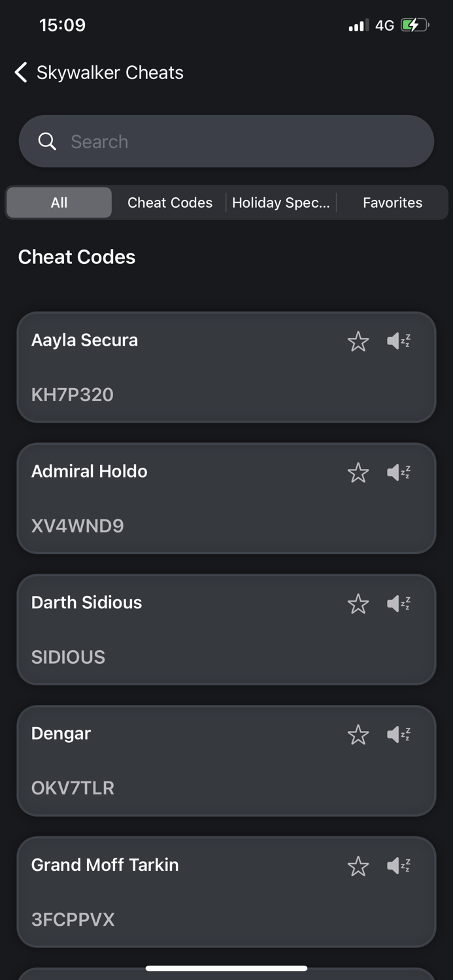Play the Dengar cheat sound
This screenshot has width=453, height=980.
coord(399,734)
